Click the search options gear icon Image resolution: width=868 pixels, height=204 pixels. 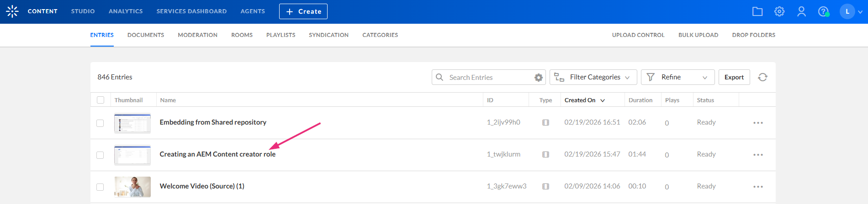click(539, 78)
